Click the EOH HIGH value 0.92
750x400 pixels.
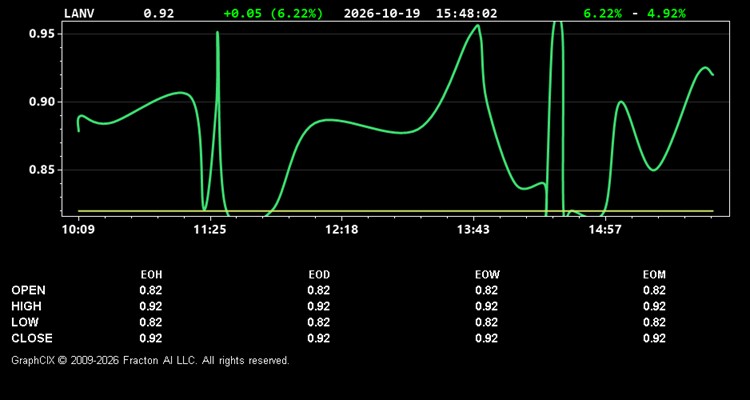151,306
